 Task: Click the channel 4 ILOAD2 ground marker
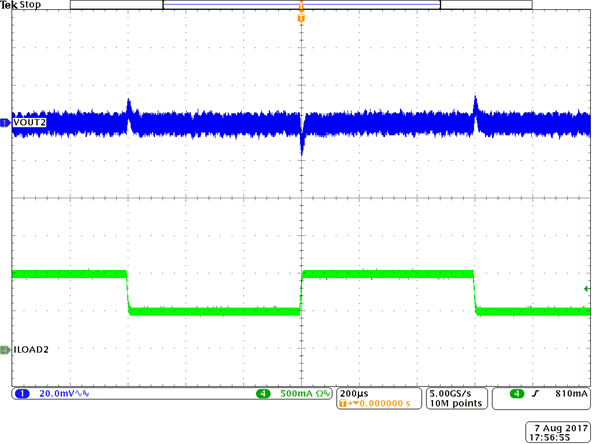coord(5,350)
